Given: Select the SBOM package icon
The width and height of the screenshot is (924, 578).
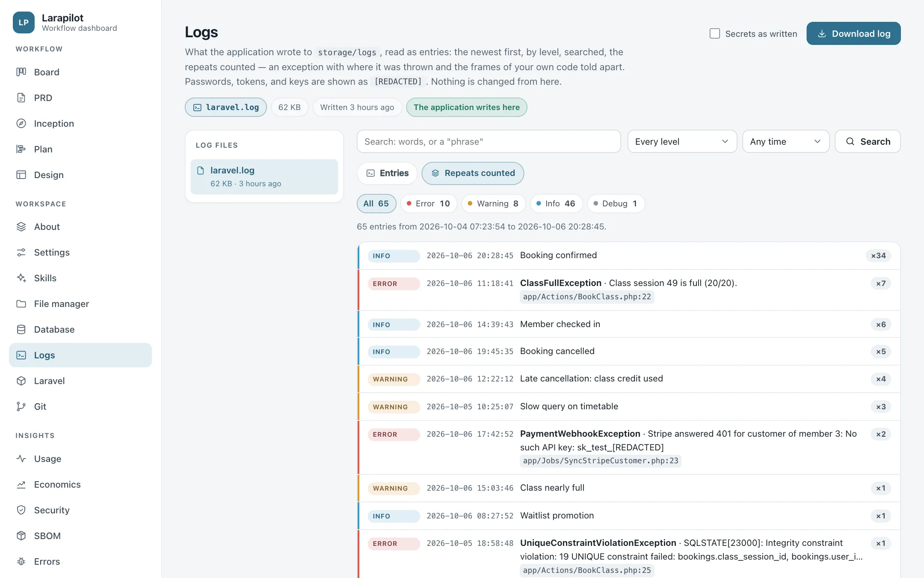Looking at the screenshot, I should coord(21,536).
